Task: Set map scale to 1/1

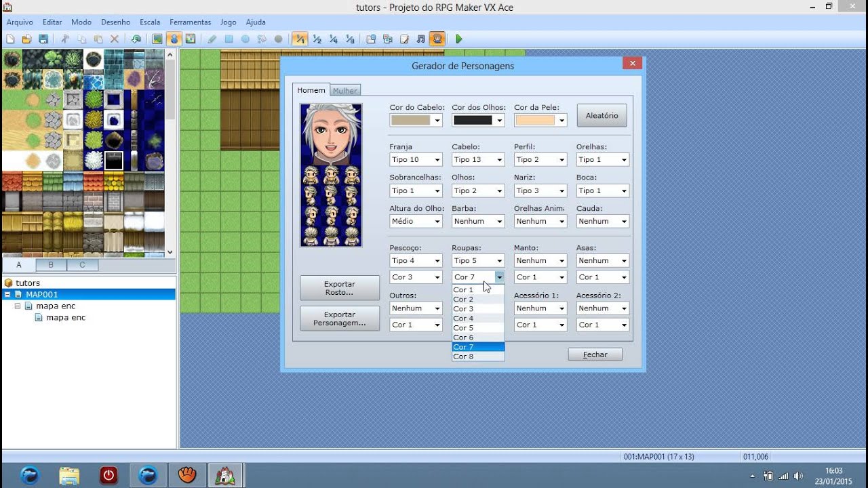Action: (x=300, y=39)
